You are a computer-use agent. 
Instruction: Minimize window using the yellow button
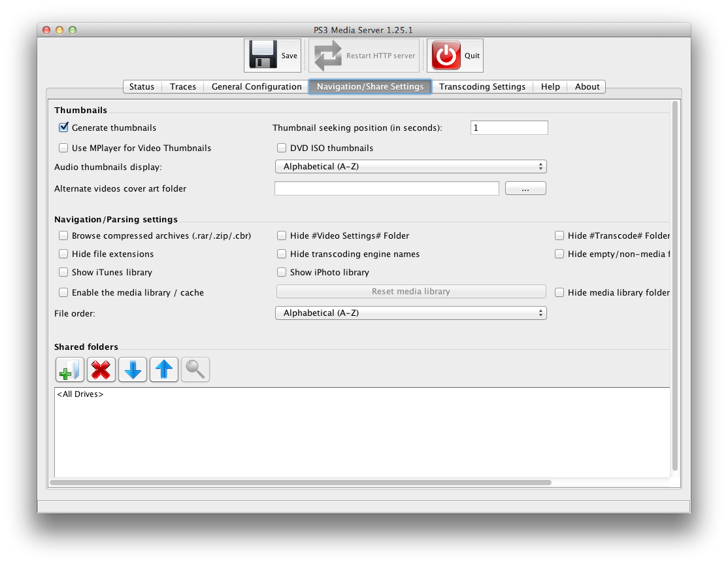59,30
